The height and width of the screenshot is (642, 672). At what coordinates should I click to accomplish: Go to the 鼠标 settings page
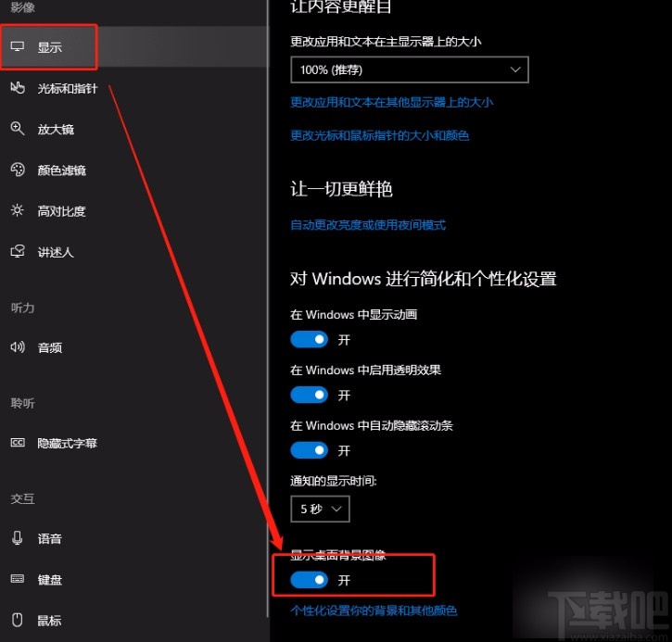pos(133,620)
